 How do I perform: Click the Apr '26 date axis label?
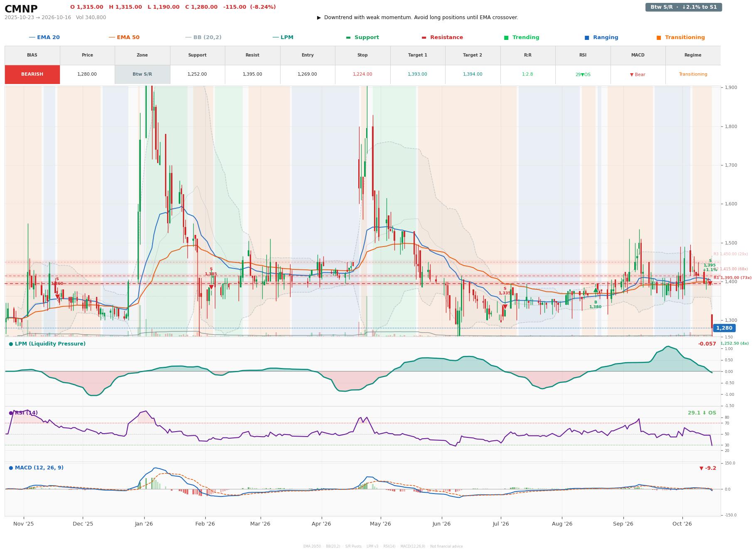coord(321,524)
